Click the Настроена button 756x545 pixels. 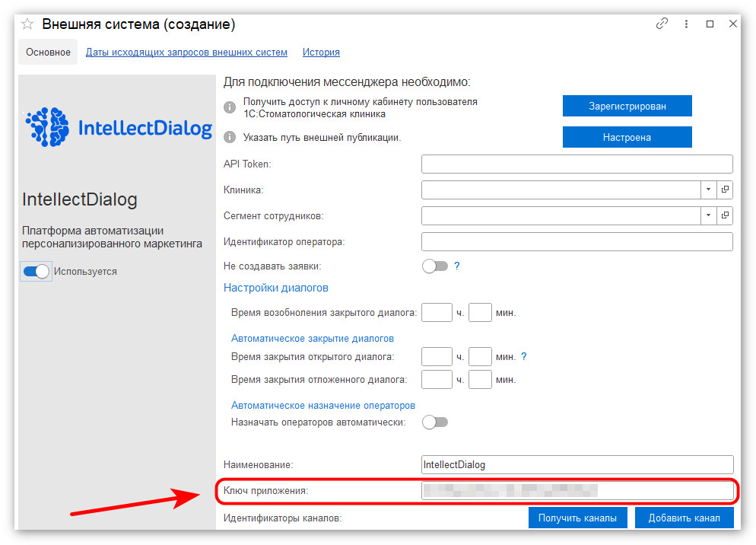627,137
